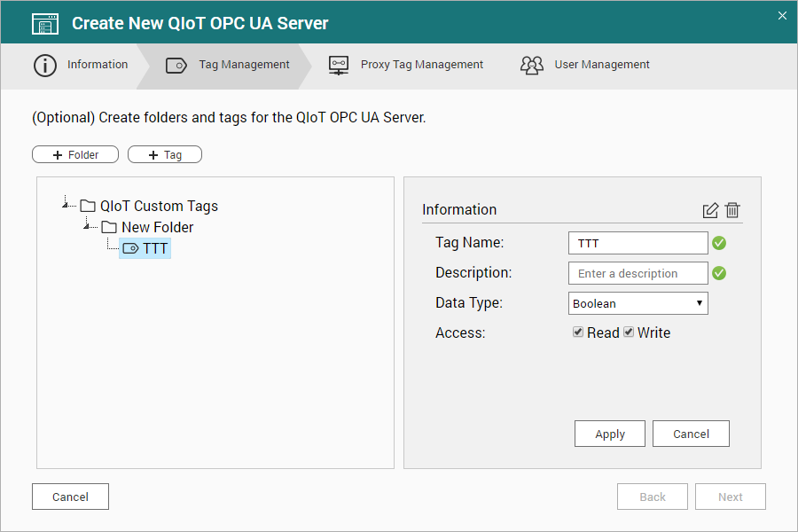Click the server window icon in the title bar

45,24
